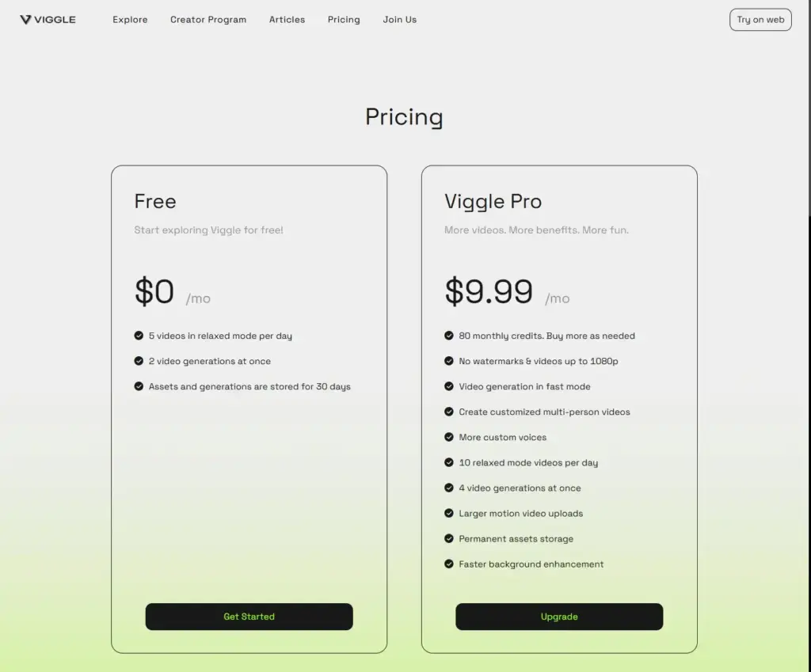Viewport: 811px width, 672px height.
Task: Click checkmark icon beside No watermarks feature
Action: [x=449, y=361]
